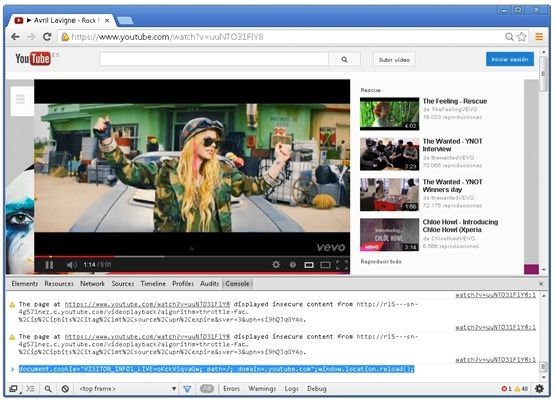The height and width of the screenshot is (400, 554).
Task: Bookmark this page with the star icon
Action: coord(521,37)
